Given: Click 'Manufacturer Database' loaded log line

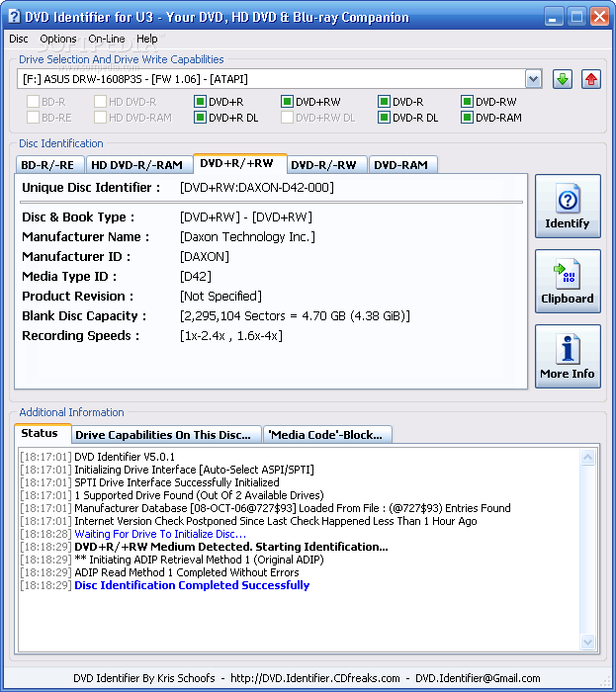Looking at the screenshot, I should coord(292,508).
